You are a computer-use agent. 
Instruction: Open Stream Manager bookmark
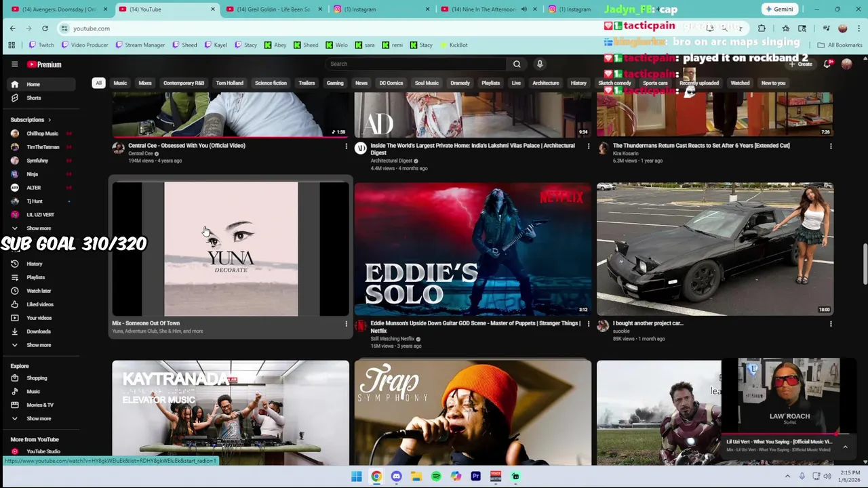140,45
